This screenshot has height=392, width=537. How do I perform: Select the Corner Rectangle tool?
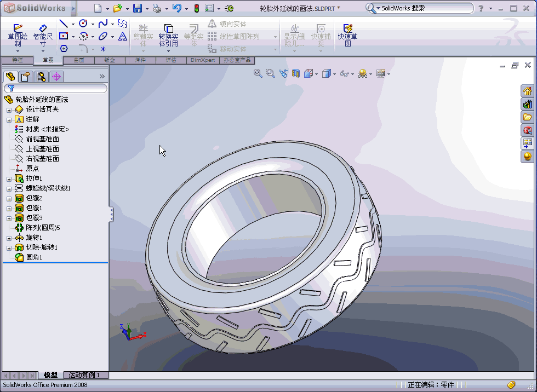(x=64, y=36)
